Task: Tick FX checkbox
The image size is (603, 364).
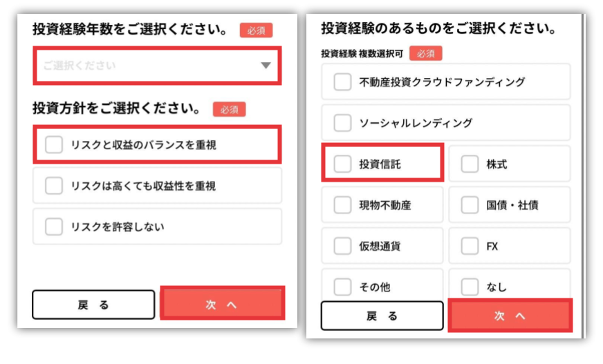Action: 470,246
